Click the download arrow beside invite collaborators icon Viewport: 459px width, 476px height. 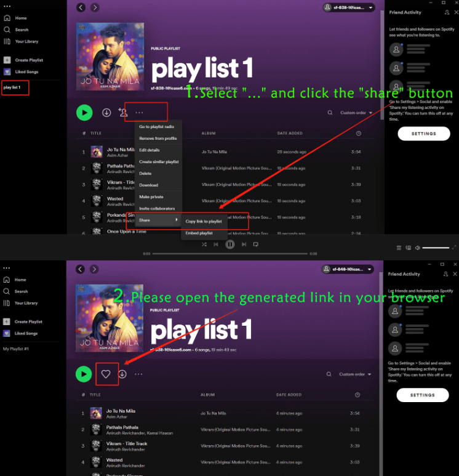click(106, 113)
